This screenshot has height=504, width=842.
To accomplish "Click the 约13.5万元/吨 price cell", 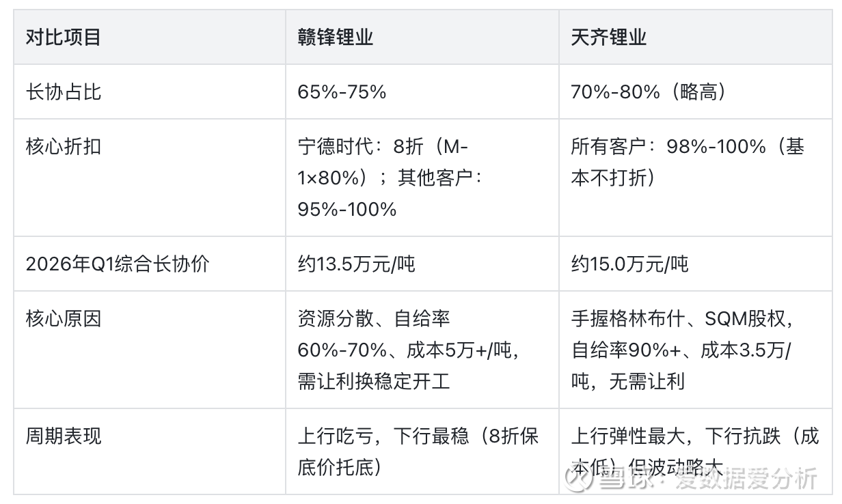I will (356, 264).
